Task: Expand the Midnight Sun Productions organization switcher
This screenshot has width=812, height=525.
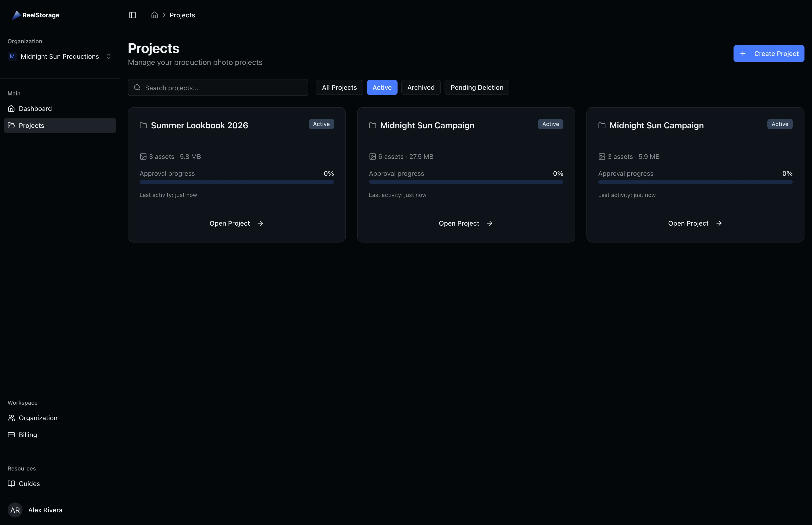Action: (x=108, y=56)
